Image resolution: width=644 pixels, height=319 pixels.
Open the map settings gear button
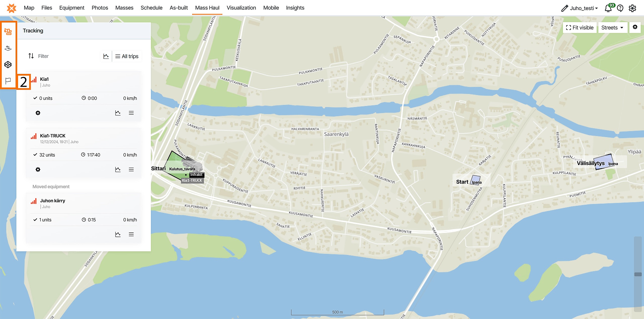pyautogui.click(x=635, y=27)
